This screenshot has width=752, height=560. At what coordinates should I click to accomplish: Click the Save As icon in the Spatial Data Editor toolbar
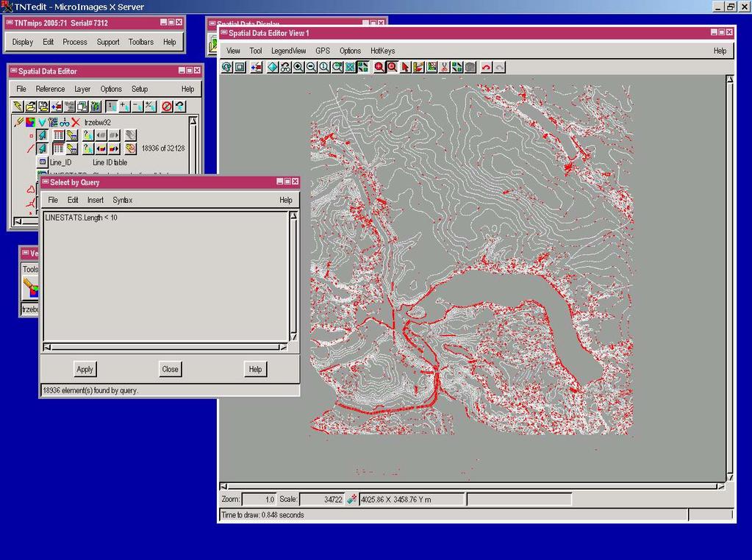click(43, 106)
